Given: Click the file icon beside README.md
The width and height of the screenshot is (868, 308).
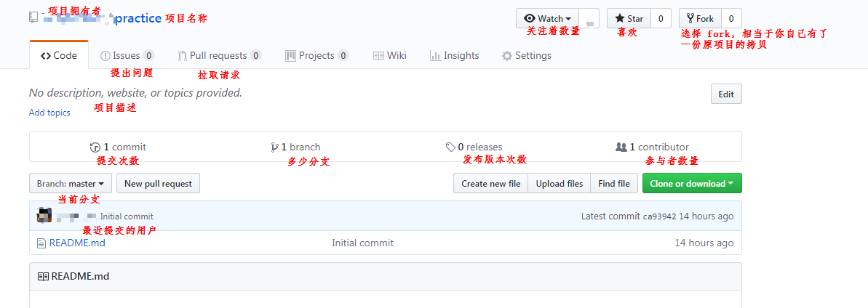Looking at the screenshot, I should (x=41, y=243).
